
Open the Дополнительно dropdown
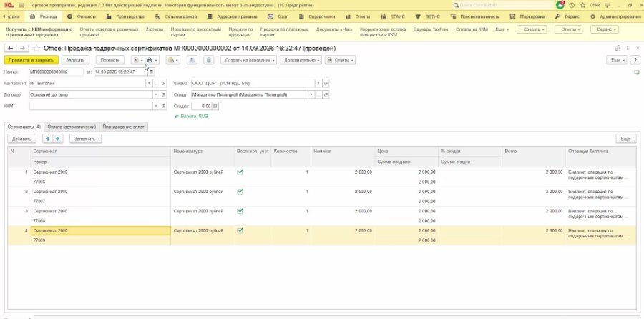301,60
